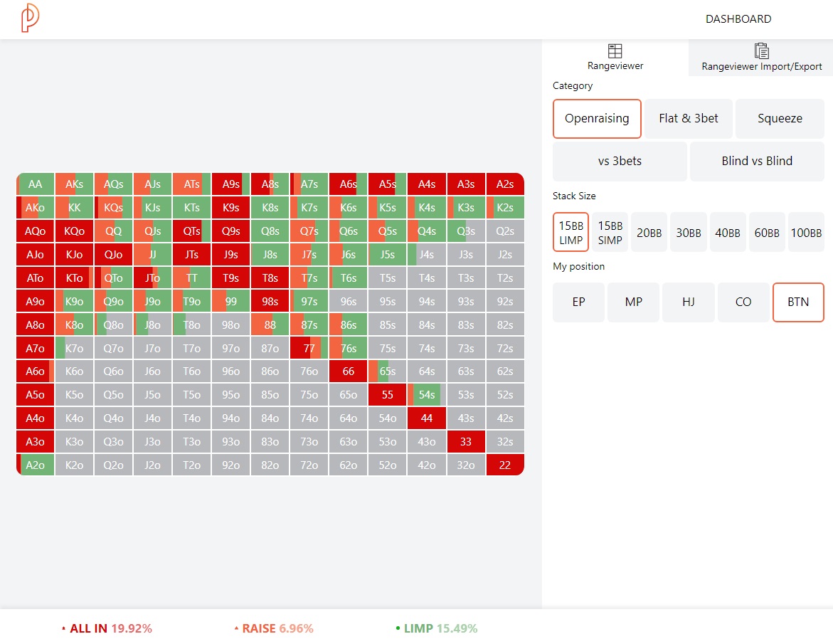Choose BTN as my position
The image size is (833, 644).
point(798,302)
